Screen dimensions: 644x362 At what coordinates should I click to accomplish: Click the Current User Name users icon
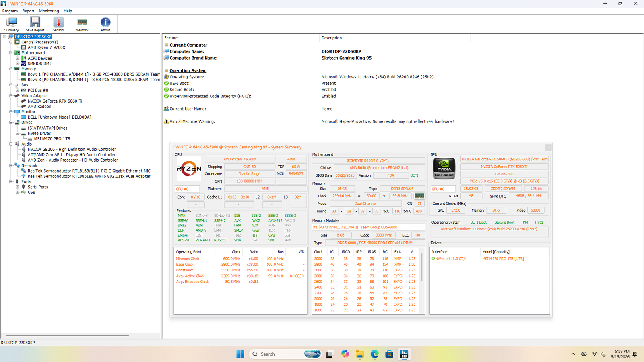pyautogui.click(x=166, y=109)
